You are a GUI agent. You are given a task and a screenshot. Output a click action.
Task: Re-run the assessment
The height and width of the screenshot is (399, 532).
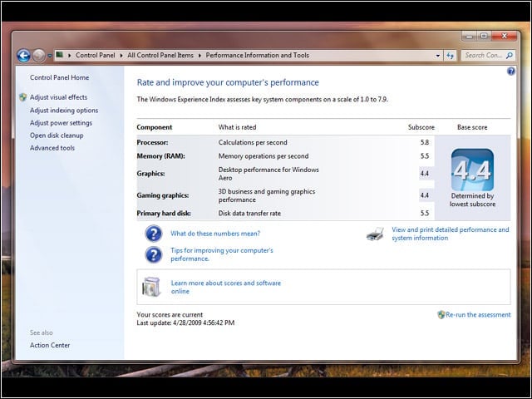[478, 314]
